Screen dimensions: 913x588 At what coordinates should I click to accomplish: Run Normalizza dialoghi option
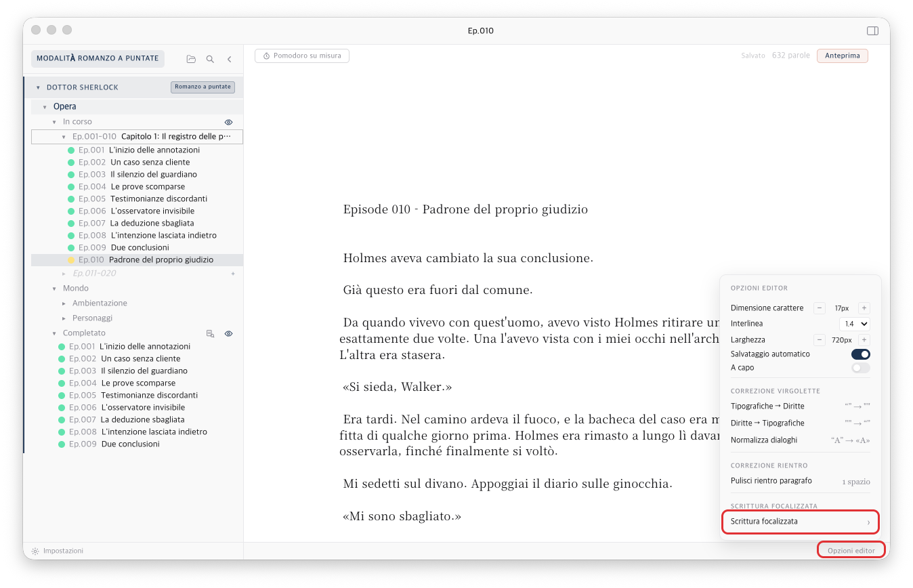(x=801, y=440)
